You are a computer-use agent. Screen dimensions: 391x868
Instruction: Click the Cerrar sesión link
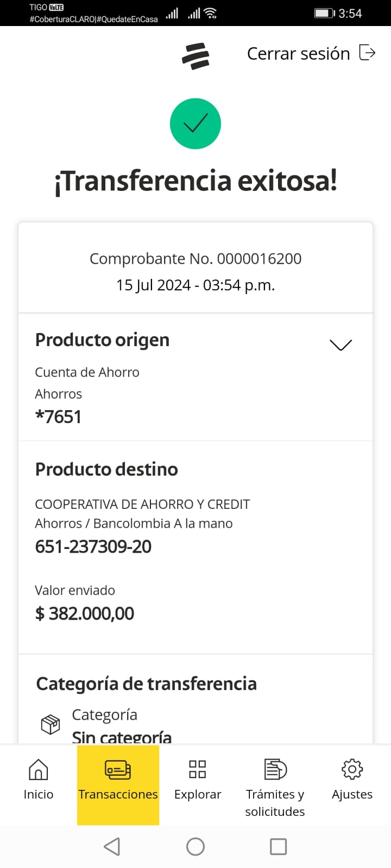[x=298, y=54]
